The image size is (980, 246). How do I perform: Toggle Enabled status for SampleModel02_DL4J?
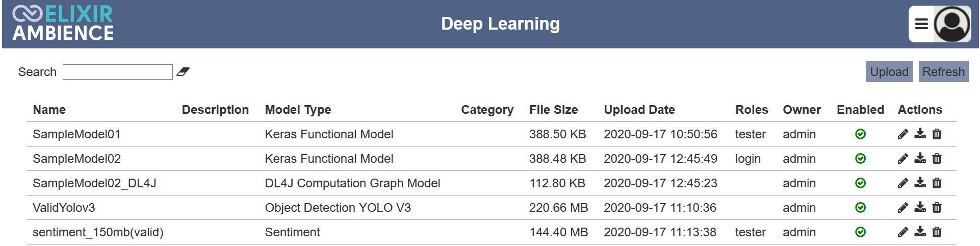(860, 183)
